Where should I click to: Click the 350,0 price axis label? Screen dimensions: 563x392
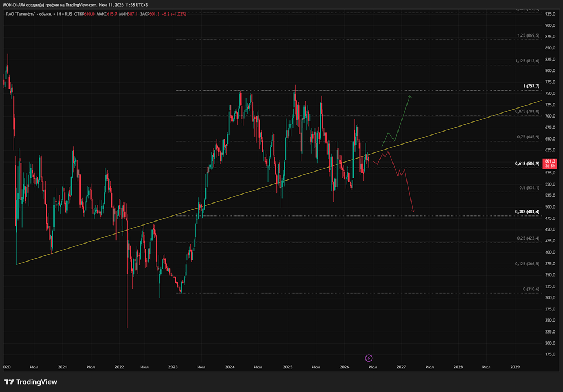point(550,275)
